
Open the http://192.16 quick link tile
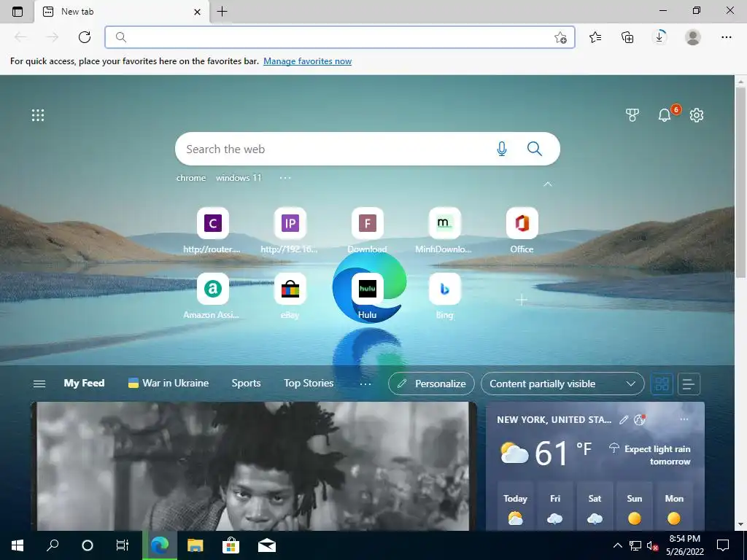coord(290,230)
